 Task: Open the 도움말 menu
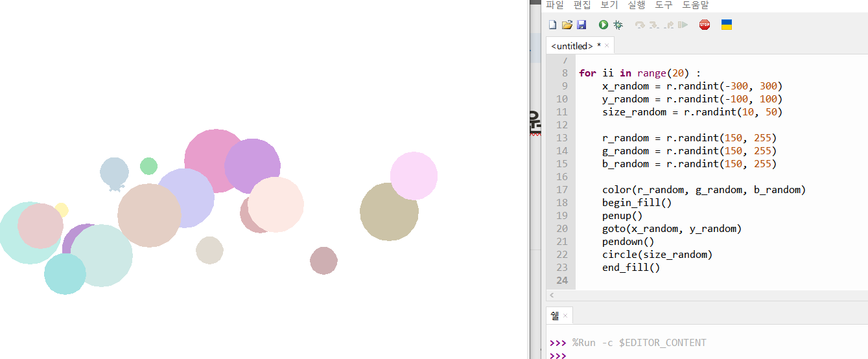[x=696, y=5]
